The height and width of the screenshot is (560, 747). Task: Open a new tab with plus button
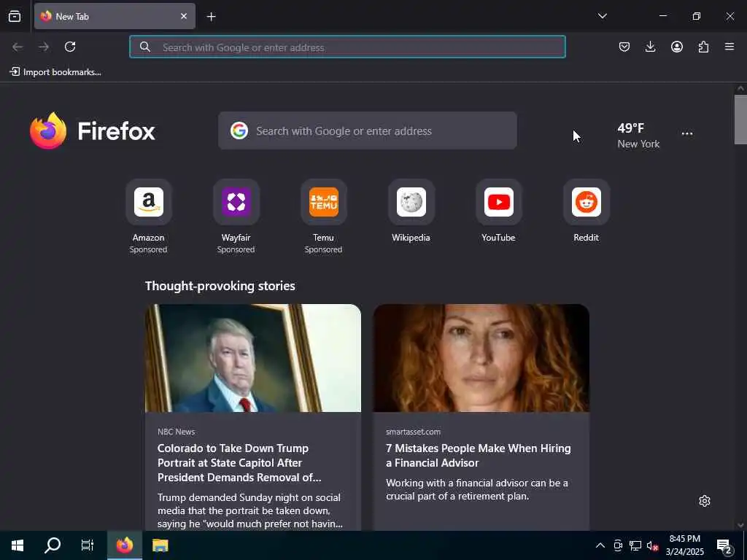coord(211,17)
